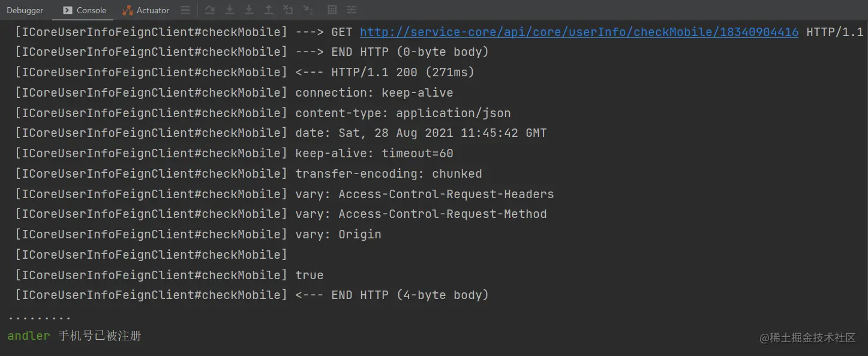Click the Console terminal icon
Viewport: 868px width, 356px height.
coord(68,10)
